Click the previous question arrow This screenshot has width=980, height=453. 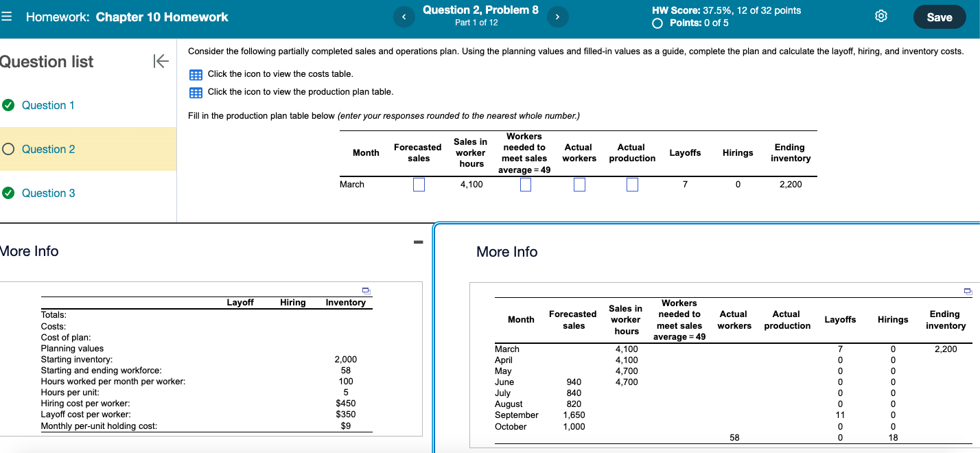click(x=404, y=16)
